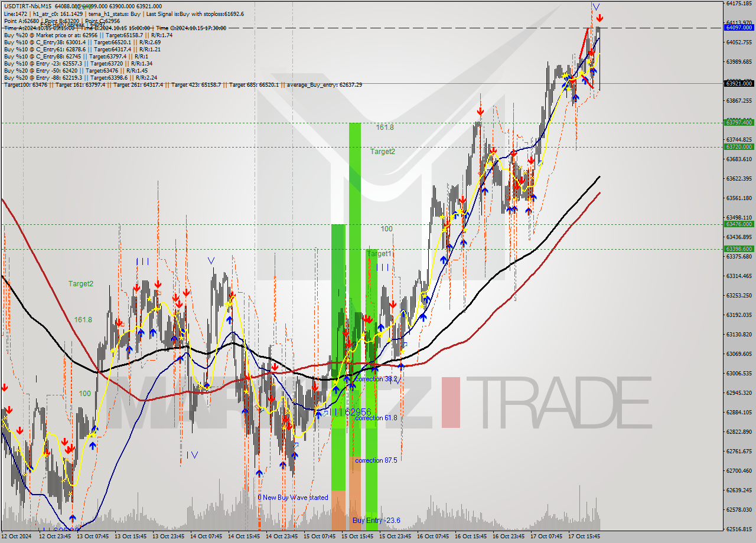Click the 63867.250 price axis value
Screen dimensions: 756x543
point(739,100)
